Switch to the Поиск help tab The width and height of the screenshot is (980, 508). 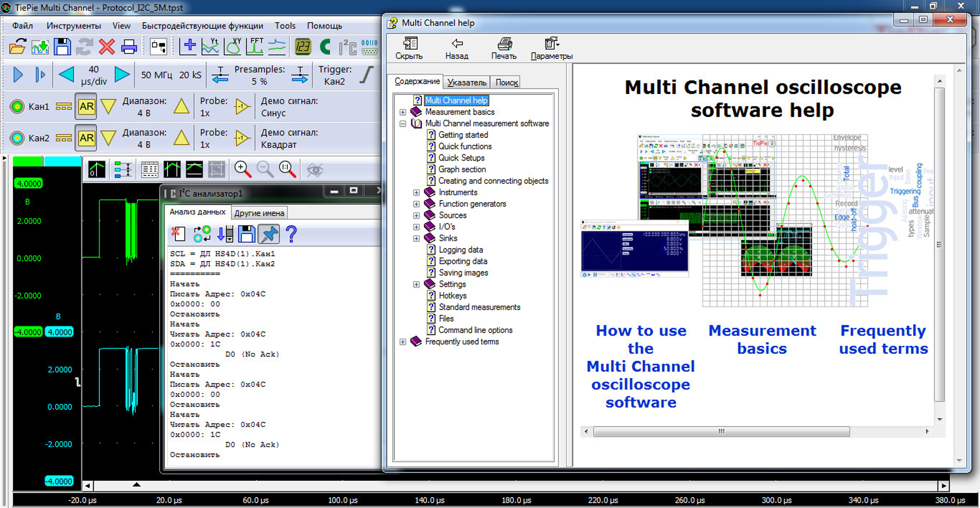point(507,82)
